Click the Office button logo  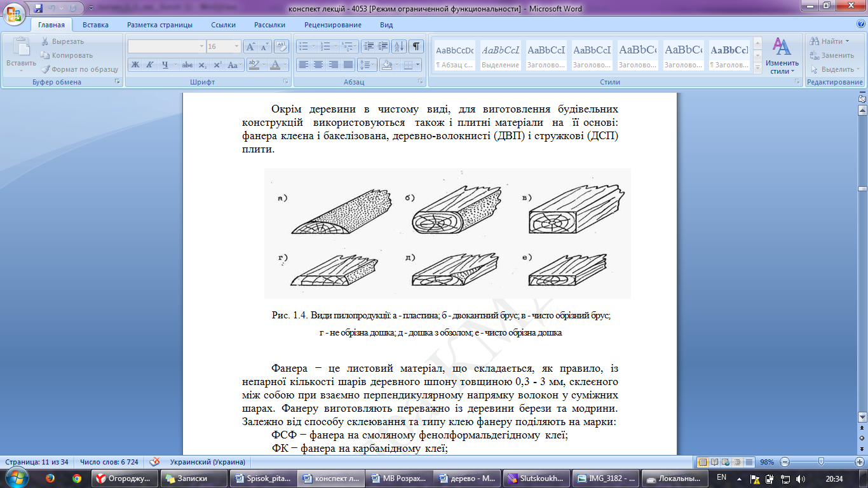(x=15, y=13)
